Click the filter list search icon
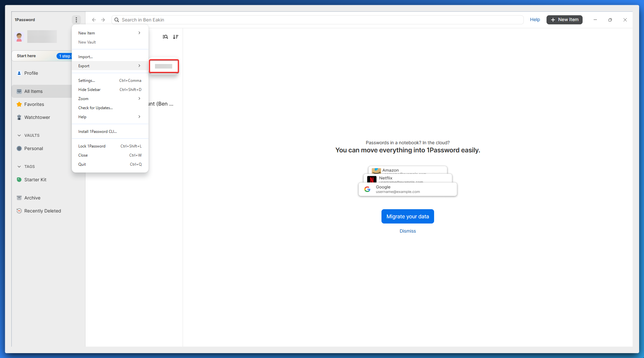Image resolution: width=644 pixels, height=358 pixels. click(x=165, y=37)
